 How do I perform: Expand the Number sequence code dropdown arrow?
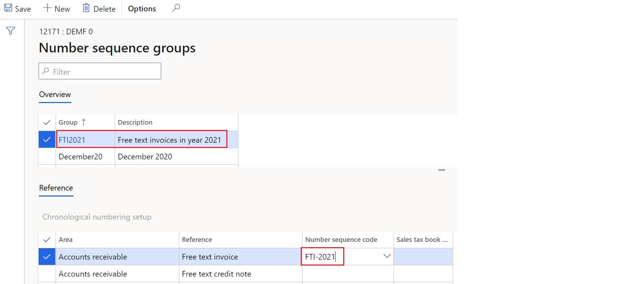click(x=387, y=256)
